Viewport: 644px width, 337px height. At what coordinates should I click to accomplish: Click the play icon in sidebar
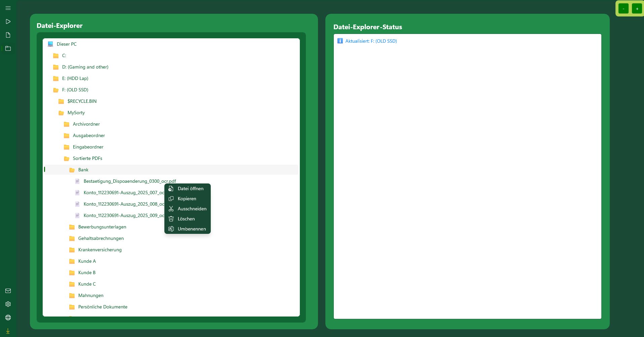(8, 22)
